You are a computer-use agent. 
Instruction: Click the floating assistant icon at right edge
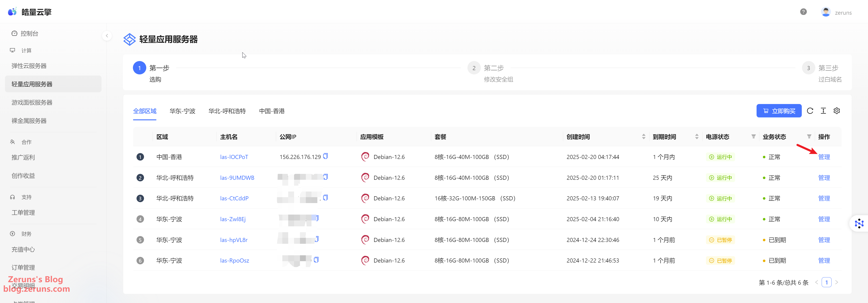[859, 223]
